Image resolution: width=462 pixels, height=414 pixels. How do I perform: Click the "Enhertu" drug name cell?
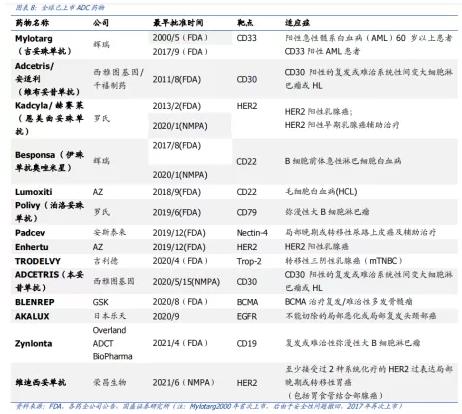[32, 247]
